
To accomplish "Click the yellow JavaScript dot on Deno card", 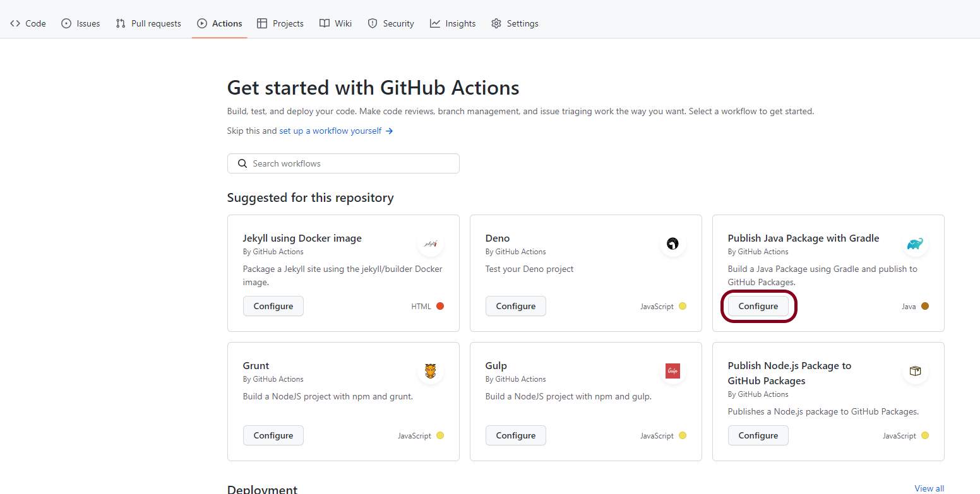I will [683, 306].
